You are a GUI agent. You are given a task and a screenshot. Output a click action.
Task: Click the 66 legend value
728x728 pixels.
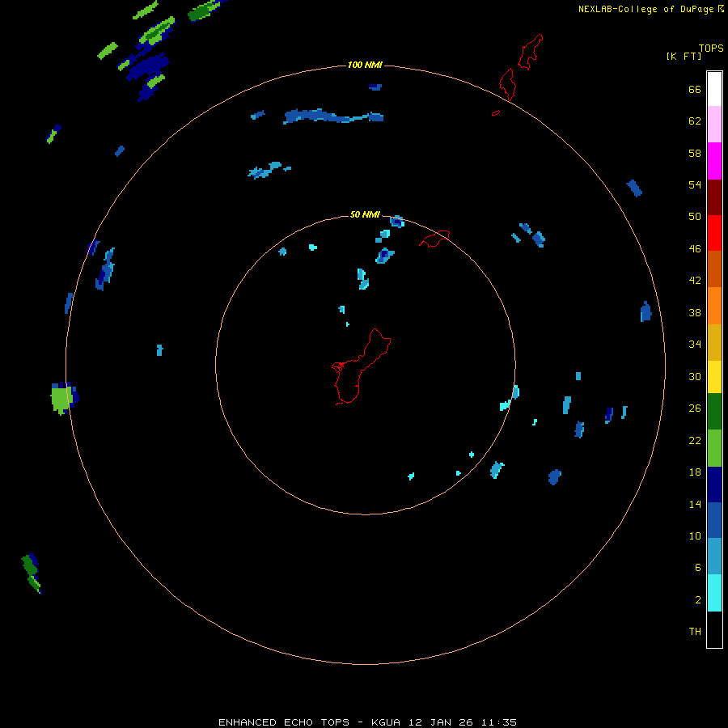[695, 89]
